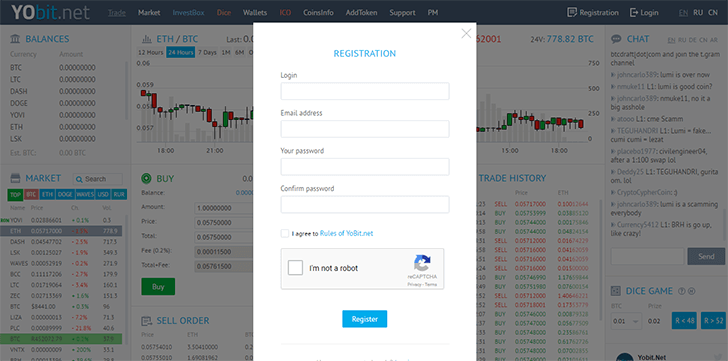Screen dimensions: 728x361
Task: Select the WAVES market tab
Action: coord(85,194)
